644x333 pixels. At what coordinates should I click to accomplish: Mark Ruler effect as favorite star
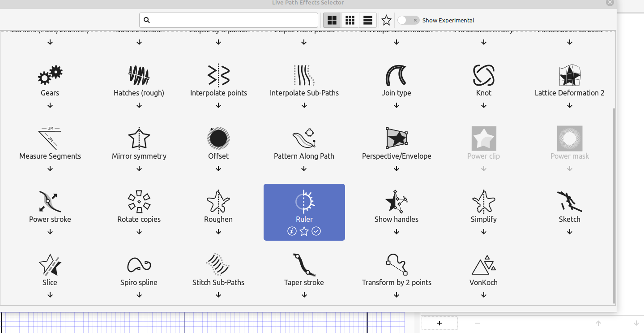coord(304,231)
